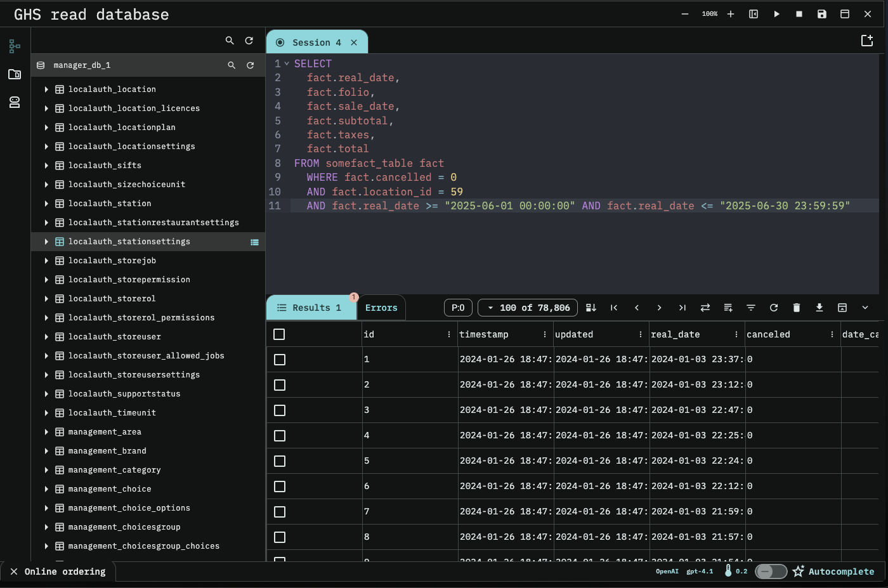The height and width of the screenshot is (588, 888).
Task: Click the temperature thermometer icon
Action: pyautogui.click(x=728, y=571)
